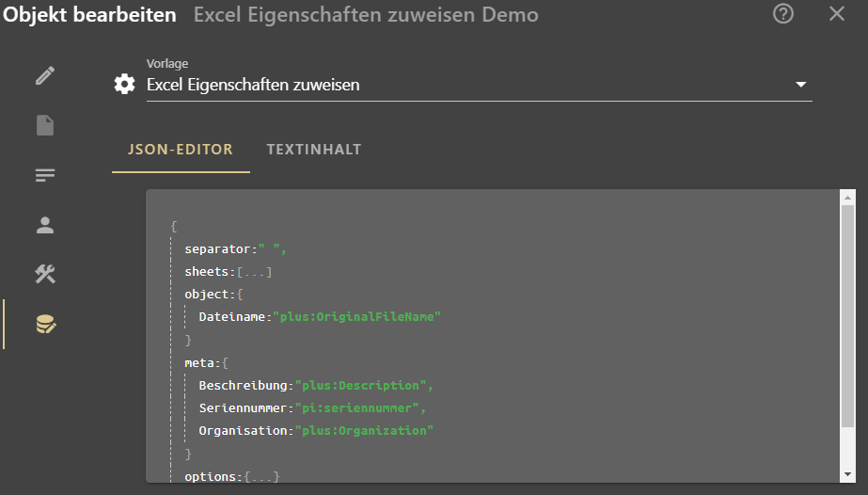This screenshot has height=495, width=868.
Task: Collapse the meta object brace
Action: coord(225,363)
